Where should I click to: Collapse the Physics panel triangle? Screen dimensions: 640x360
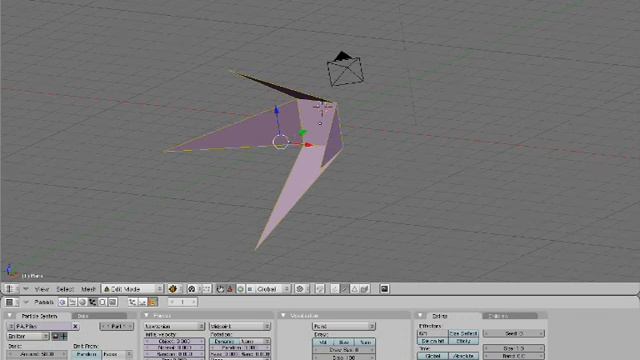pos(146,315)
